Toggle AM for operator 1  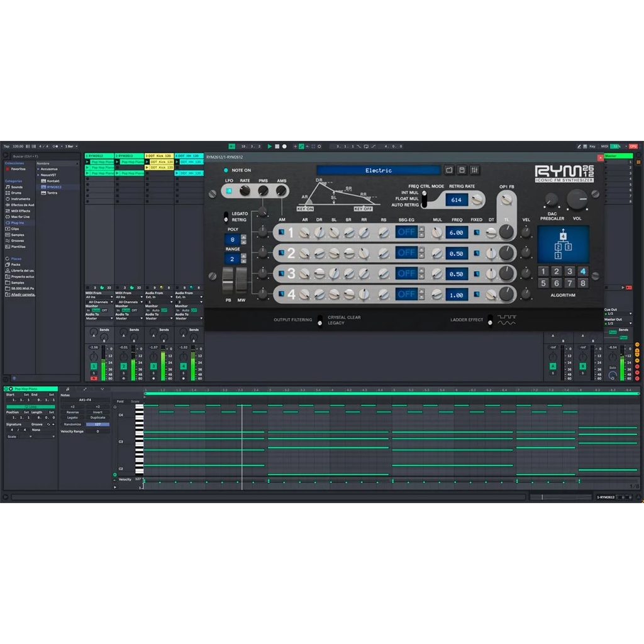click(281, 232)
